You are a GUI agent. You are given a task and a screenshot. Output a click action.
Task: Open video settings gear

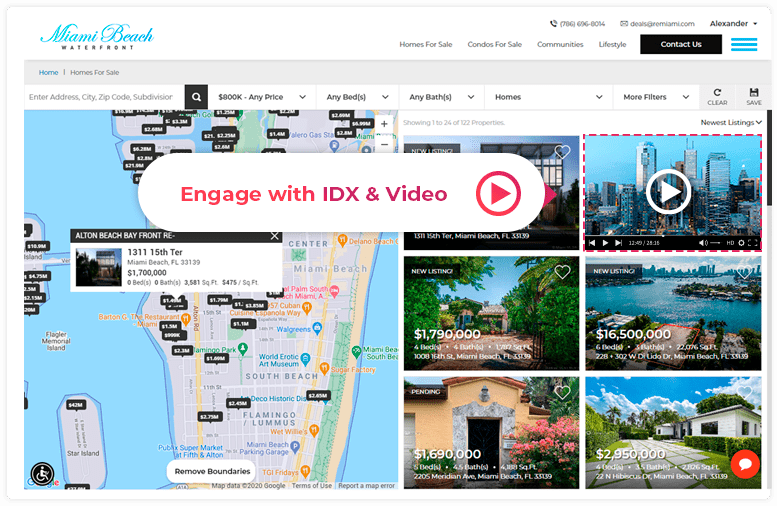pyautogui.click(x=741, y=243)
